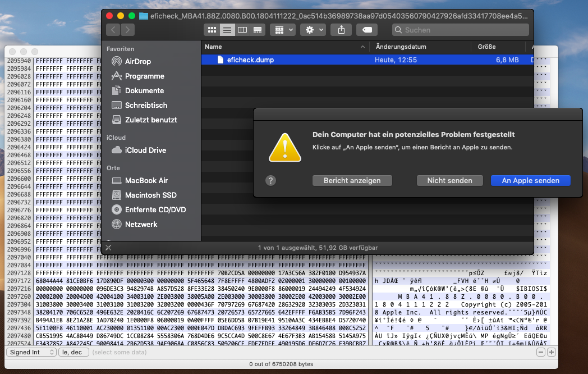Click the plus button in hex editor

pyautogui.click(x=551, y=352)
